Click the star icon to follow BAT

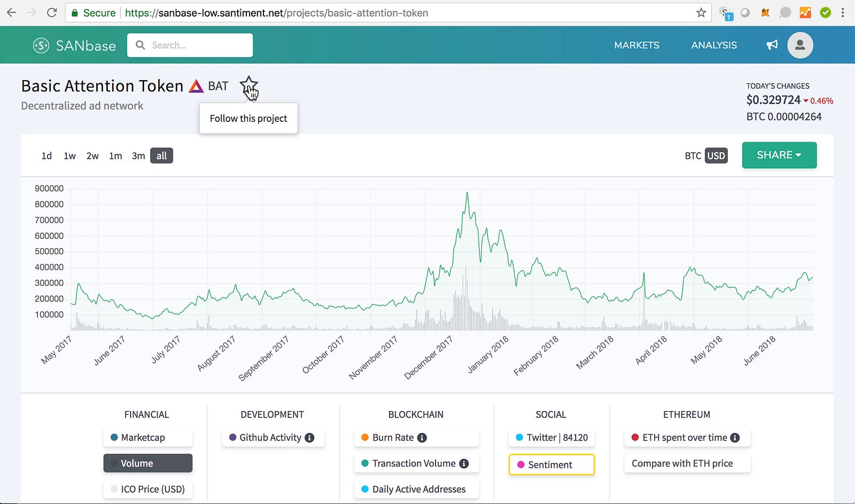[x=248, y=86]
